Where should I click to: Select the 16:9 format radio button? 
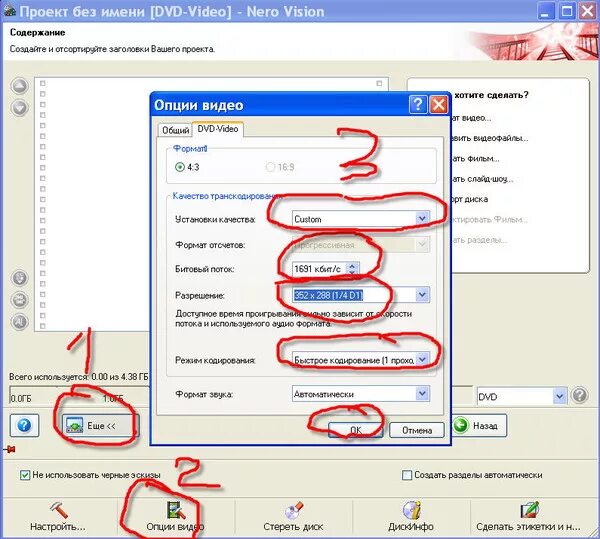coord(270,167)
